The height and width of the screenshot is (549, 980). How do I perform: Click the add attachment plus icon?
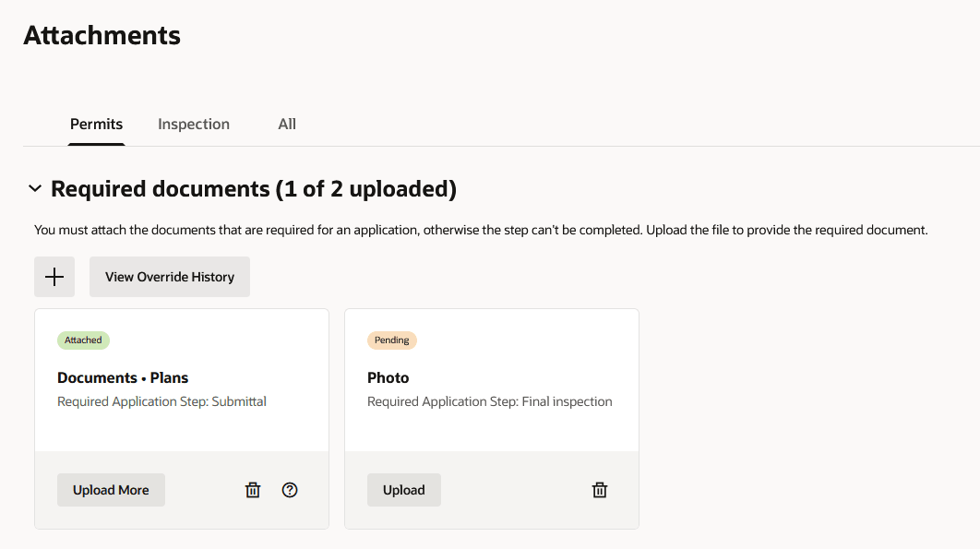54,276
